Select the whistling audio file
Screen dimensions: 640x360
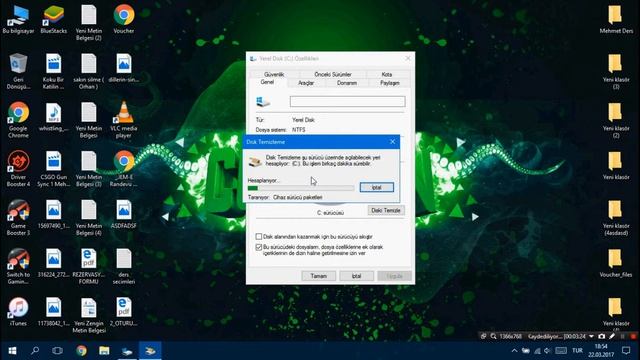coord(53,117)
